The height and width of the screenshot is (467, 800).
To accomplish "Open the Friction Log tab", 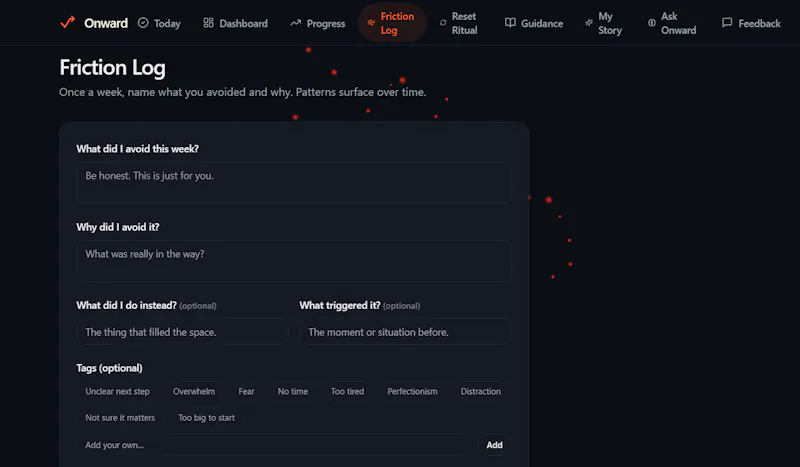I will point(392,23).
